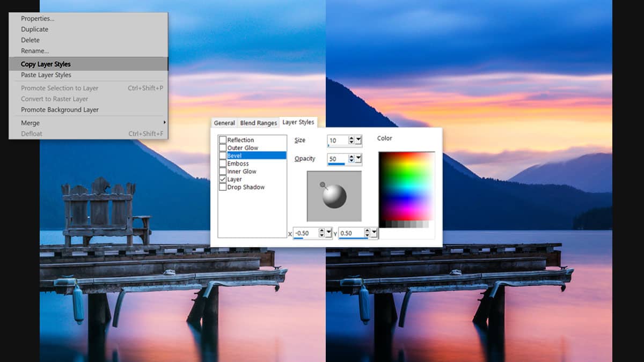This screenshot has width=644, height=362.
Task: Click the light direction handle on the sphere
Action: tap(322, 185)
